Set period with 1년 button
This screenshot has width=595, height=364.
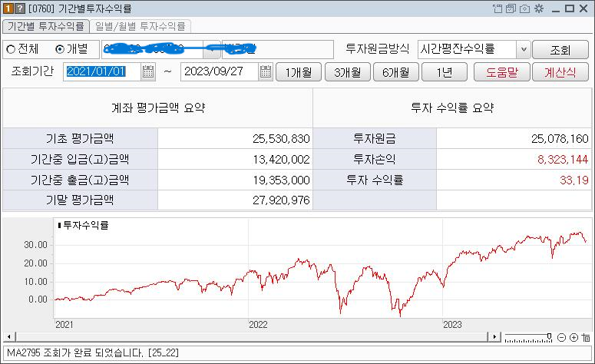coord(445,72)
